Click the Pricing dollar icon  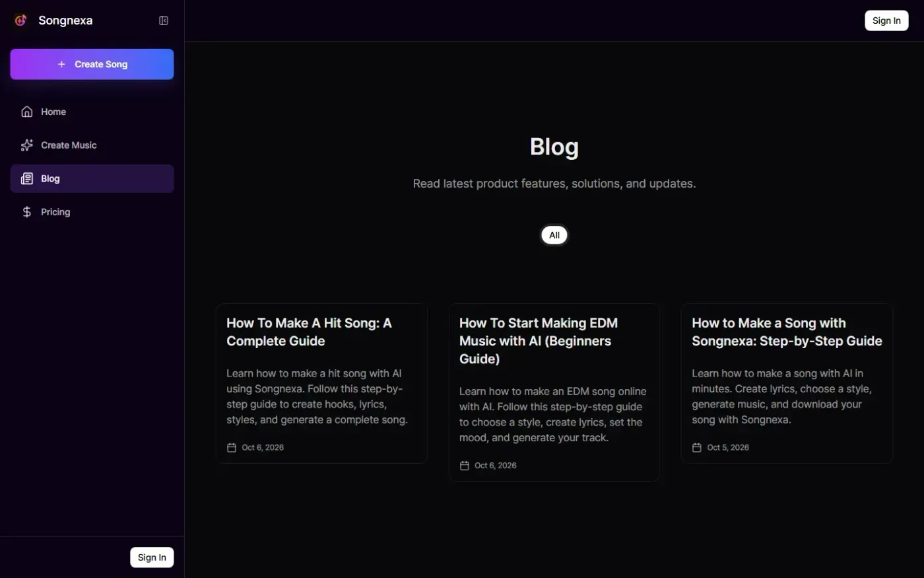pos(27,212)
